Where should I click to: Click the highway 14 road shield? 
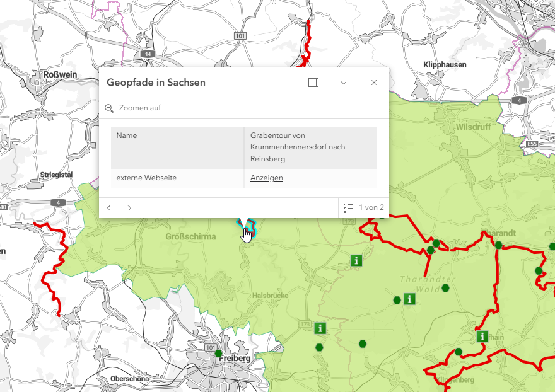[x=148, y=54]
